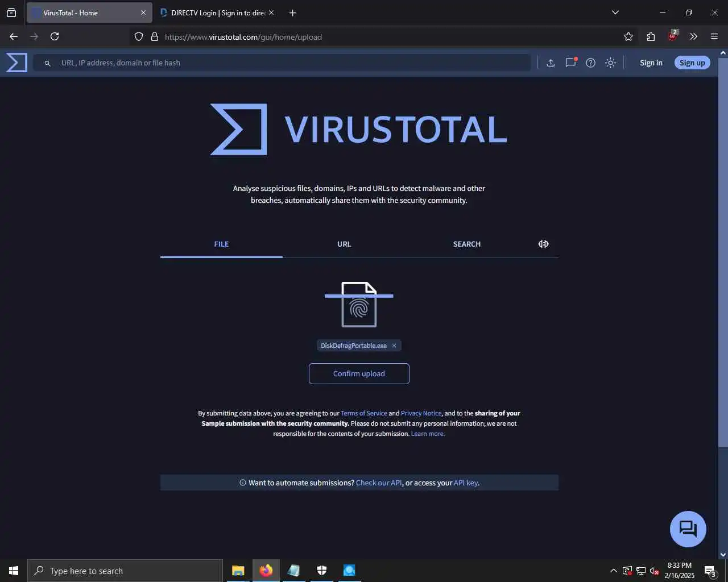Screen dimensions: 728x582
Task: Click the Firefox back arrow
Action: pos(14,36)
